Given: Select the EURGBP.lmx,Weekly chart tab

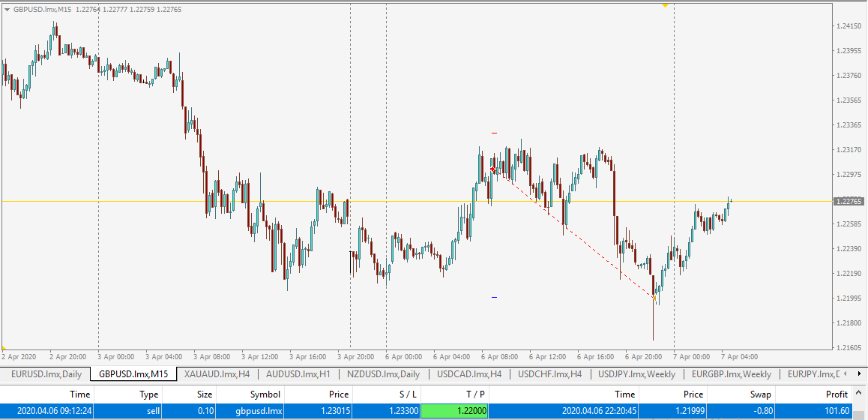Looking at the screenshot, I should [732, 374].
